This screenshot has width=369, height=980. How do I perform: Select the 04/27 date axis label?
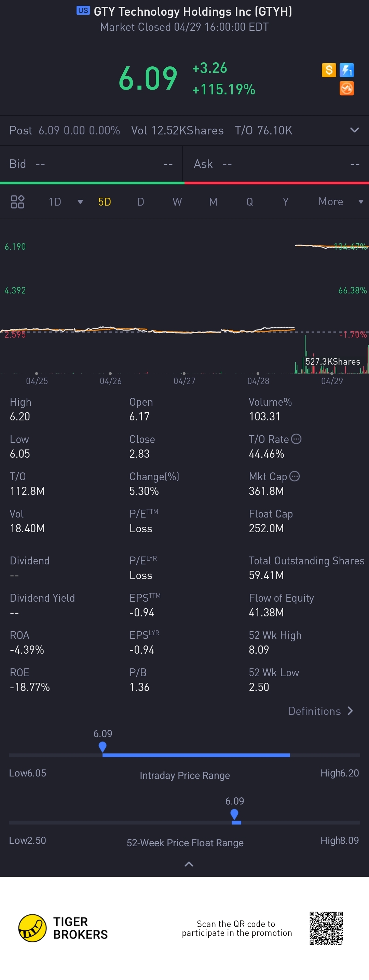184,381
